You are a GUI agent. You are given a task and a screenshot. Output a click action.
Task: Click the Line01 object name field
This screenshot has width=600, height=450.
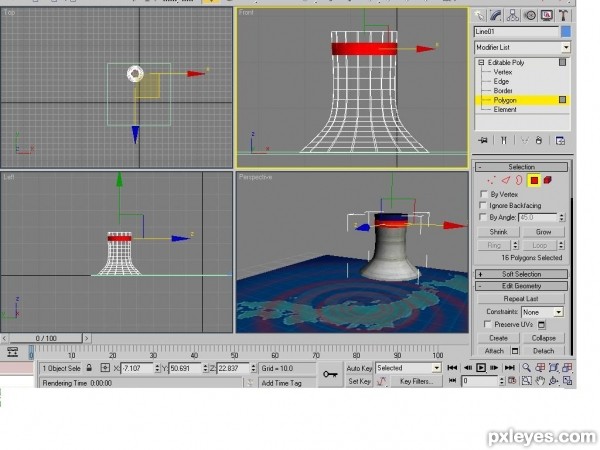pos(516,32)
